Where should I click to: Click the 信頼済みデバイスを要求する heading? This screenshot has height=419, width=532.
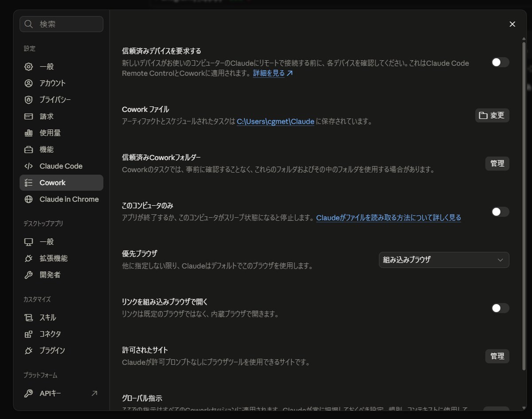(161, 51)
